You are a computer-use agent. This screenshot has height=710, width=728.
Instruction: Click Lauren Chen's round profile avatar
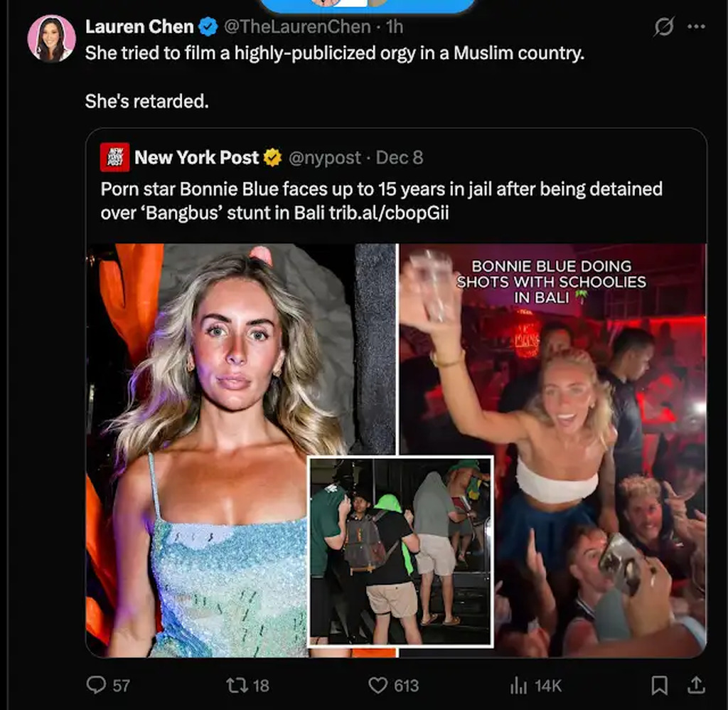51,38
